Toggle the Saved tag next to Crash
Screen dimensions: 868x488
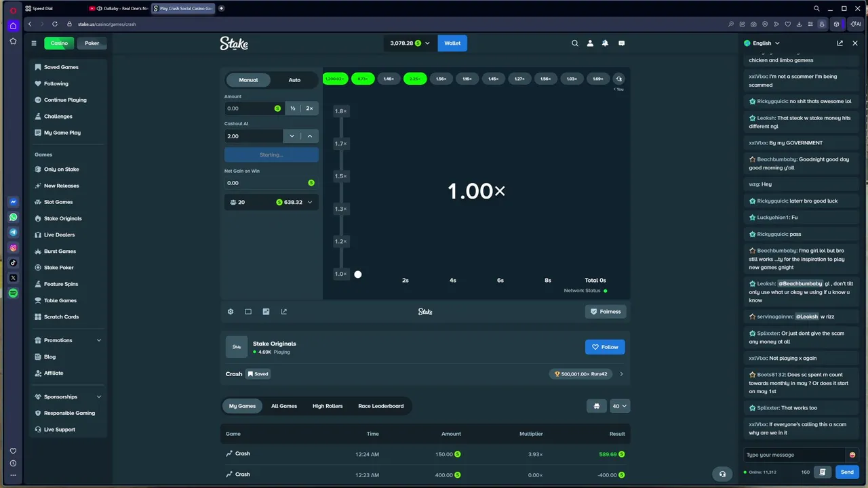tap(258, 373)
